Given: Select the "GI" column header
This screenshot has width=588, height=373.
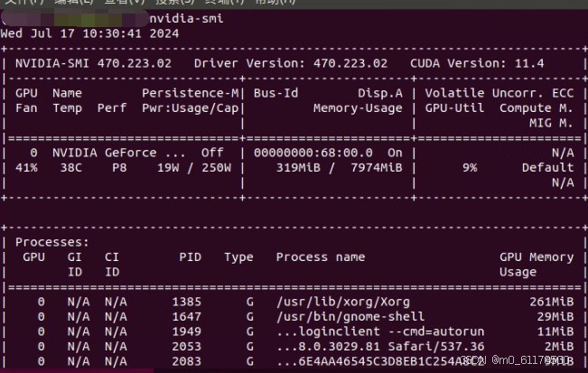Looking at the screenshot, I should click(x=75, y=257).
